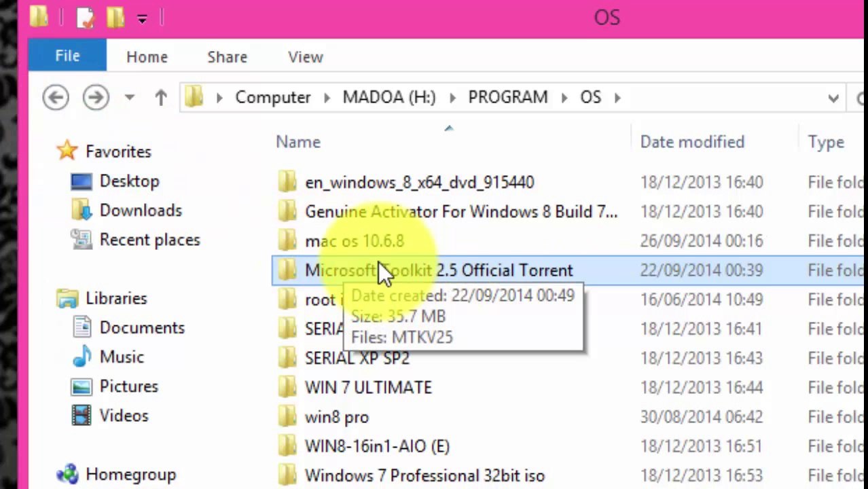
Task: Expand the address bar history dropdown
Action: click(833, 98)
